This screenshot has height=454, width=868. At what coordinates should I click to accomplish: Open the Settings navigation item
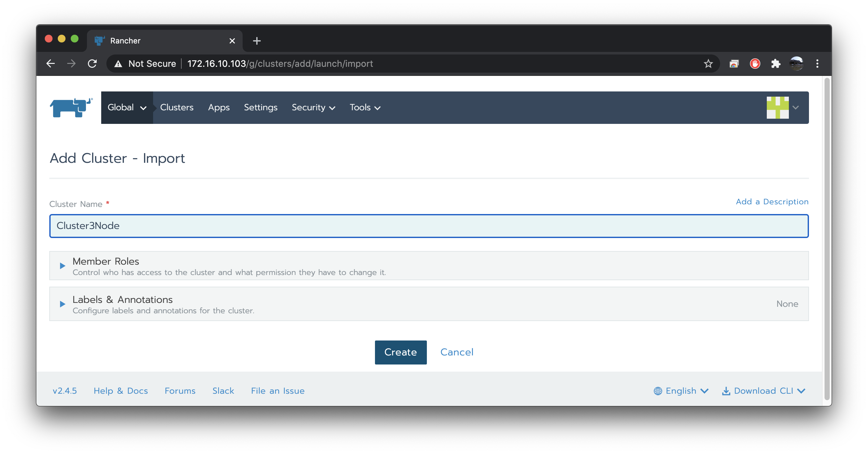pos(260,107)
